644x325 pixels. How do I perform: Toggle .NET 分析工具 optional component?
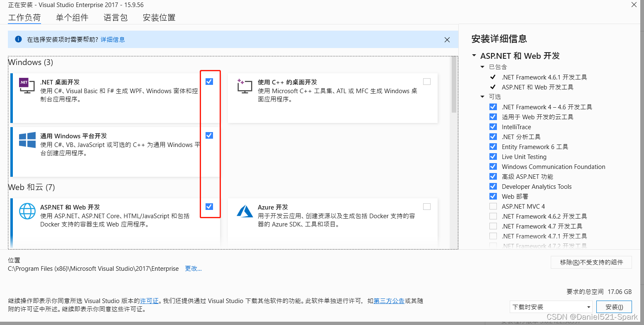493,137
